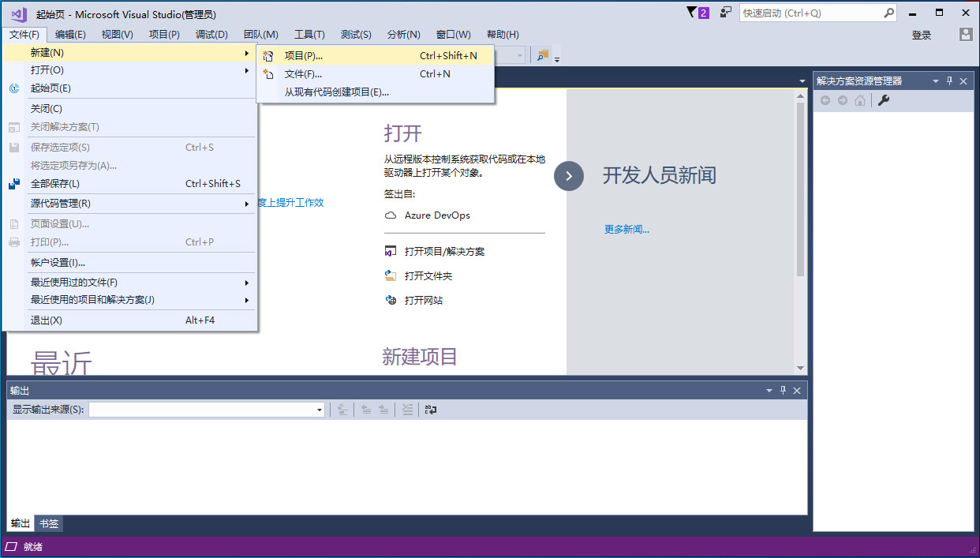Open the 显示输出来源 dropdown
Image resolution: width=980 pixels, height=558 pixels.
320,410
